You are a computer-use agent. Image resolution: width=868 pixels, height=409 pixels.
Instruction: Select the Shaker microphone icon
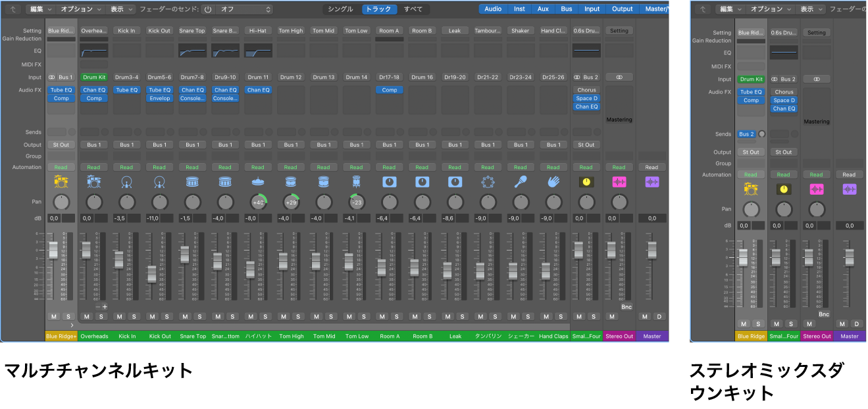[x=520, y=182]
